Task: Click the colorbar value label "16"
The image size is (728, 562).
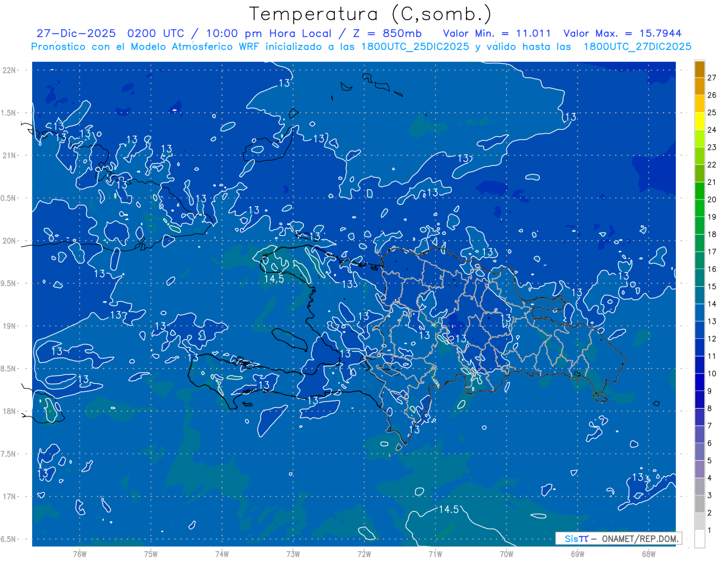Action: tap(712, 269)
